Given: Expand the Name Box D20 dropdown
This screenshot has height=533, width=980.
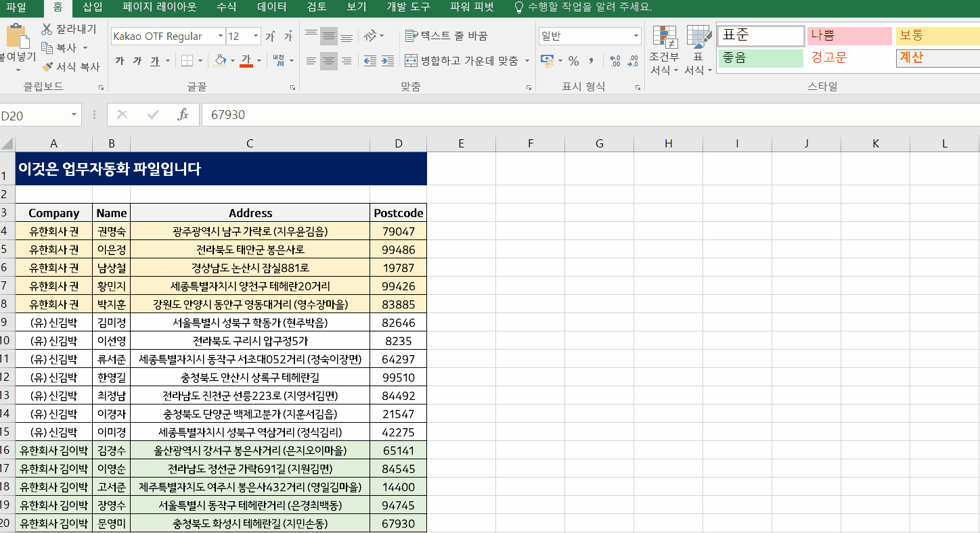Looking at the screenshot, I should coord(74,116).
